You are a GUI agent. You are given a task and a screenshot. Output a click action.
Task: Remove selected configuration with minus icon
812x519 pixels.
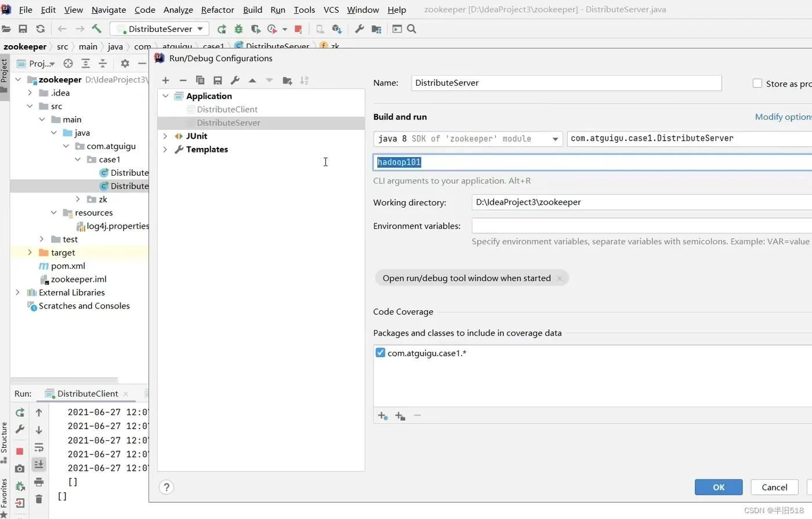[x=183, y=81]
